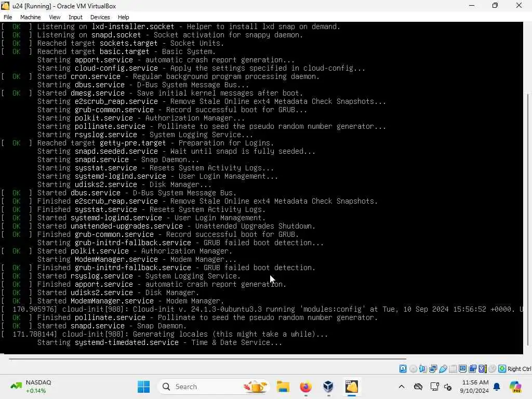532x399 pixels.
Task: Click 'Cloud-init v. 24.1.3' log line
Action: pyautogui.click(x=262, y=309)
